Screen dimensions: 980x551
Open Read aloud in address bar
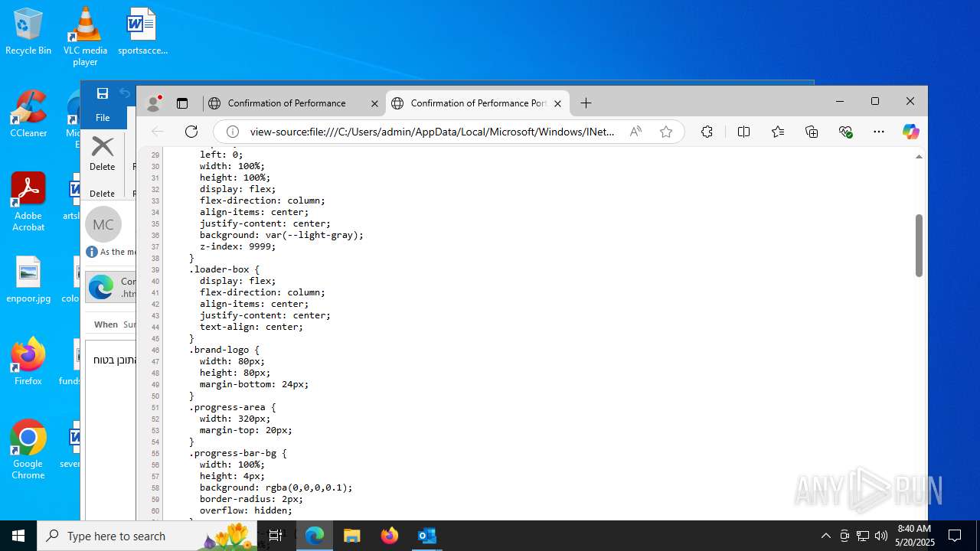pos(635,132)
